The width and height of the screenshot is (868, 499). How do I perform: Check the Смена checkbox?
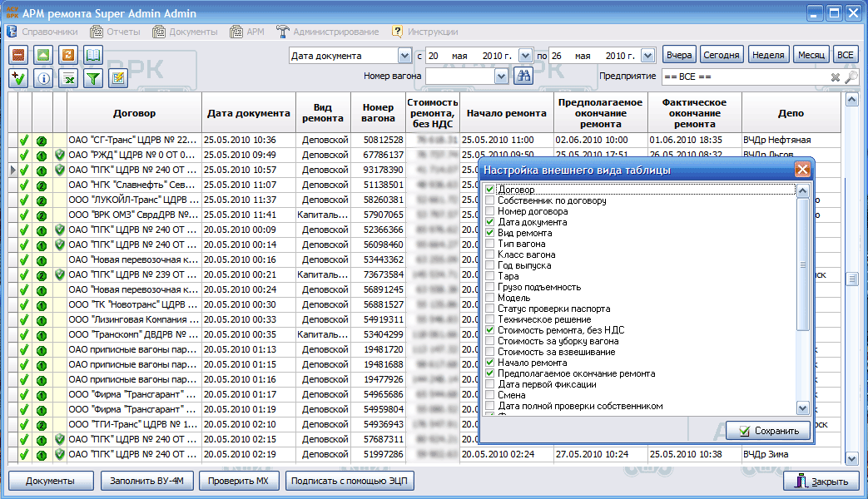489,395
